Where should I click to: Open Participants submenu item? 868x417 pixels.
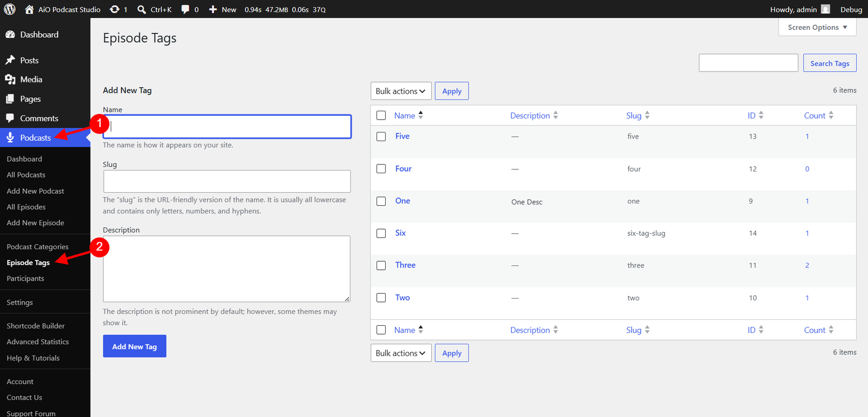tap(25, 279)
